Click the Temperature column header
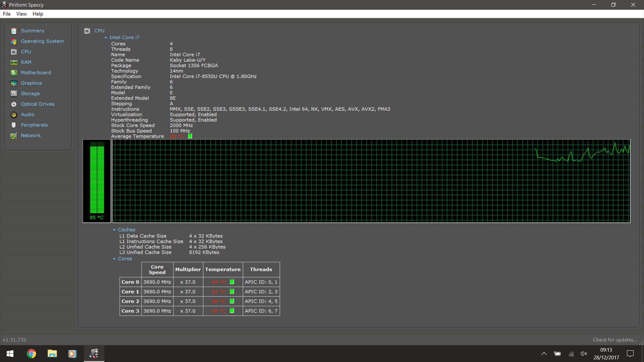Viewport: 644px width, 362px height. pos(223,269)
